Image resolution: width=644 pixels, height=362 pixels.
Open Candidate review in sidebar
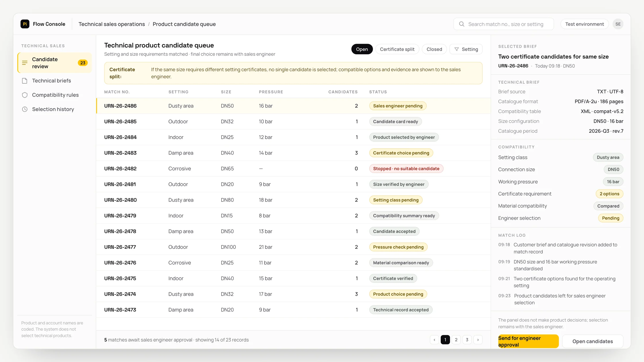tap(55, 63)
